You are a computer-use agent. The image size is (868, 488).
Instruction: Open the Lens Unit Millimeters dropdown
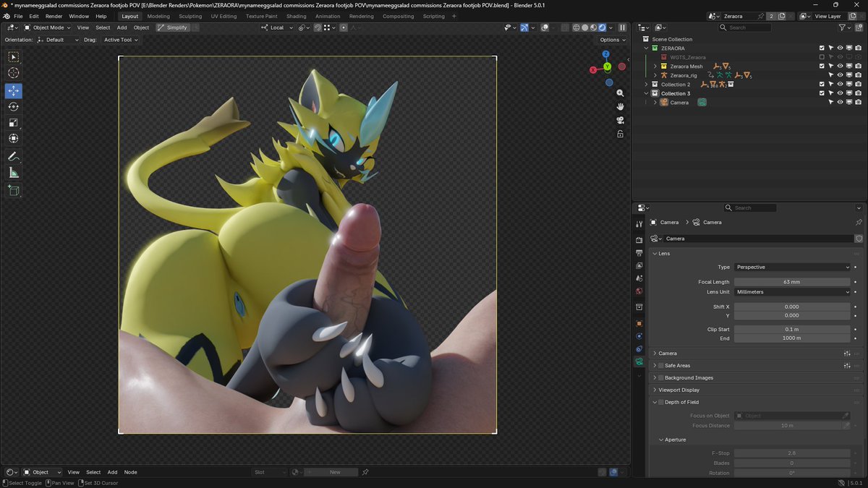tap(792, 292)
